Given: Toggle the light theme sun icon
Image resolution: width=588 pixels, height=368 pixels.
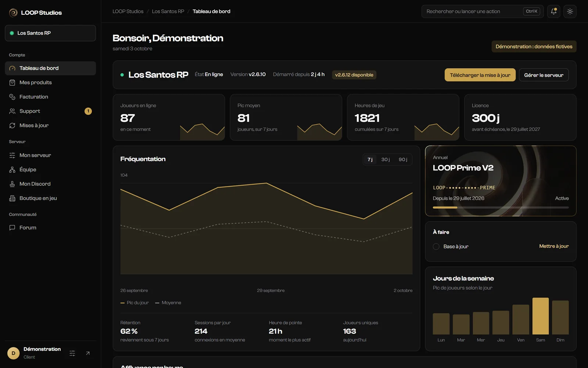Looking at the screenshot, I should click(x=570, y=11).
